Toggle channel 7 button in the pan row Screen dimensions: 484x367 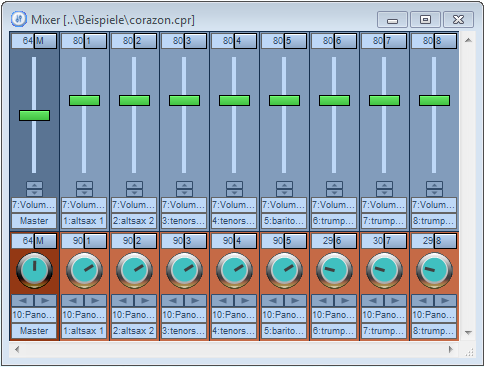tap(395, 241)
